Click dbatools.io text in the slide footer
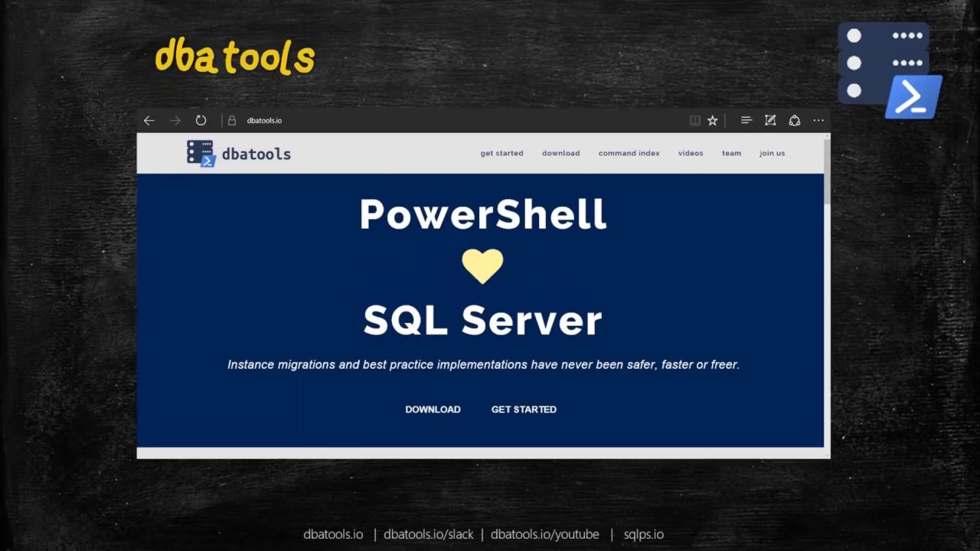The width and height of the screenshot is (980, 551). click(x=333, y=534)
